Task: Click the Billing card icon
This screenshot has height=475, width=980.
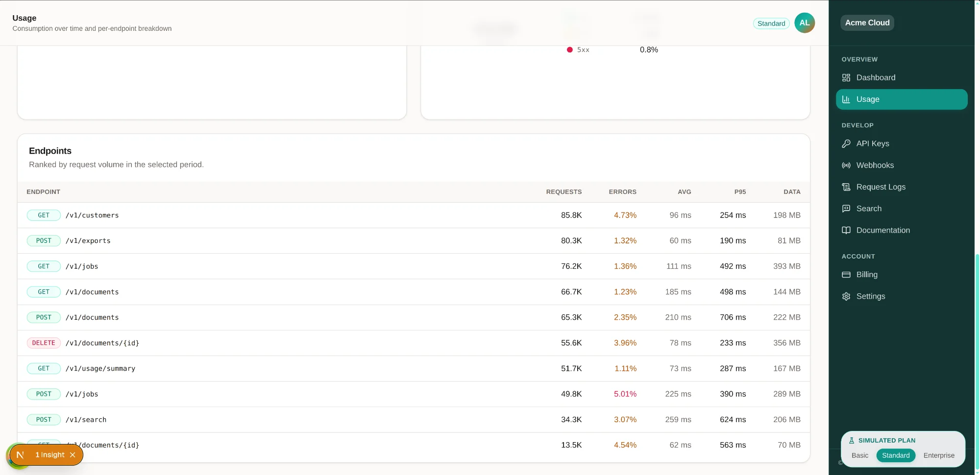Action: pos(846,274)
